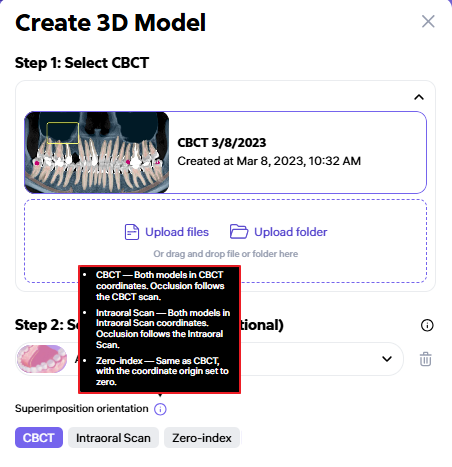Show Step 2 info icon details
Image resolution: width=452 pixels, height=467 pixels.
[x=427, y=325]
